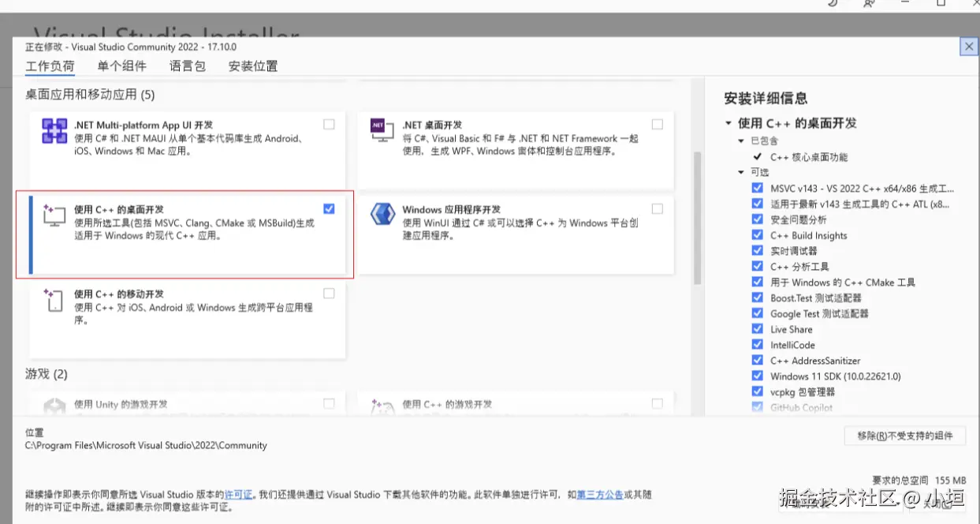Uncheck the C++ 分析工具 option

pyautogui.click(x=758, y=267)
